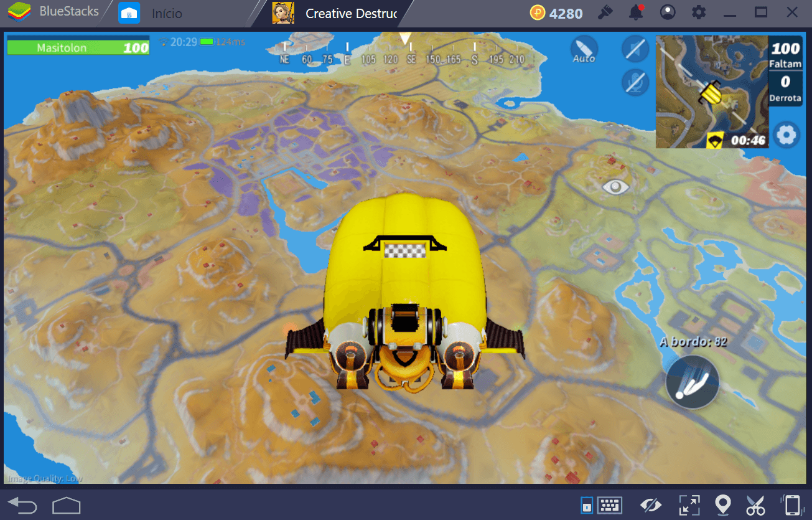The height and width of the screenshot is (520, 812).
Task: Enter fullscreen mode icon
Action: click(x=689, y=505)
